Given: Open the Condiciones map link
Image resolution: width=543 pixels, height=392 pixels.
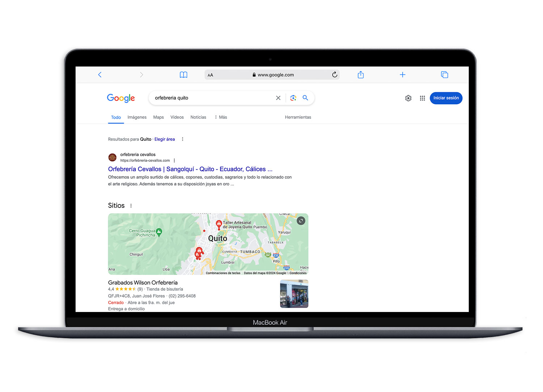Looking at the screenshot, I should [x=298, y=273].
